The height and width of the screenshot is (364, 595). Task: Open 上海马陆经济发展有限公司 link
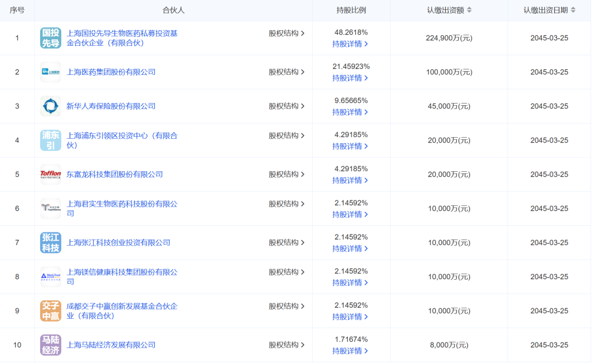[111, 345]
